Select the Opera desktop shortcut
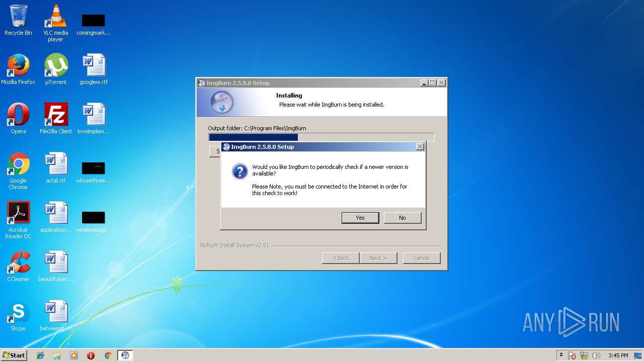Image resolution: width=644 pixels, height=362 pixels. (x=18, y=119)
